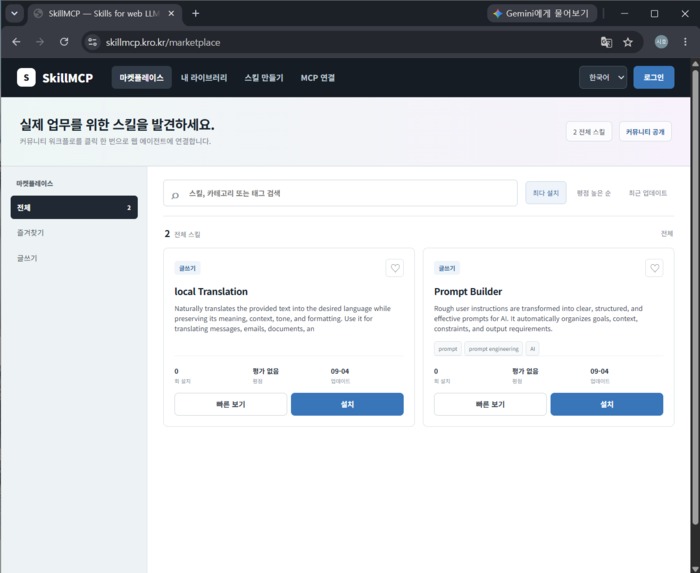Click the prompt tag chip
This screenshot has height=573, width=700.
coord(448,349)
